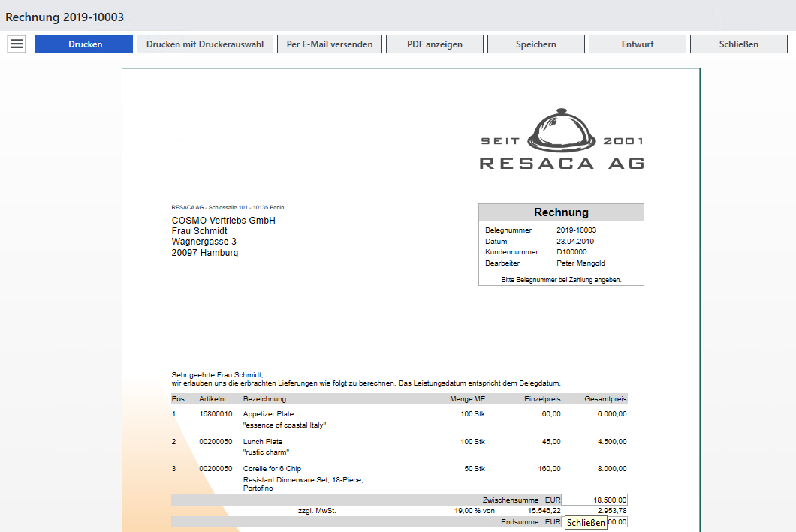Click the blue Drucken button

[84, 44]
